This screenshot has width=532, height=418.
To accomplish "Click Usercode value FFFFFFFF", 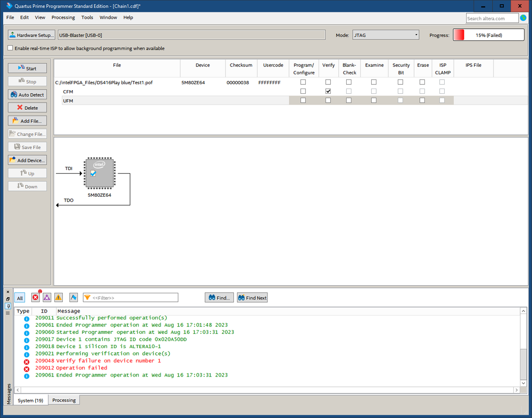I will point(269,83).
